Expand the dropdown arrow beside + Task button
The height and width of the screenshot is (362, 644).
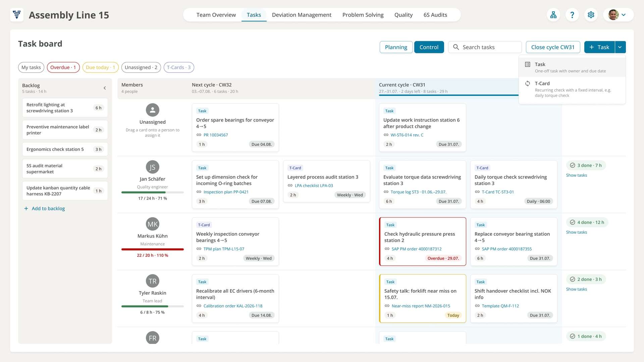[x=620, y=47]
